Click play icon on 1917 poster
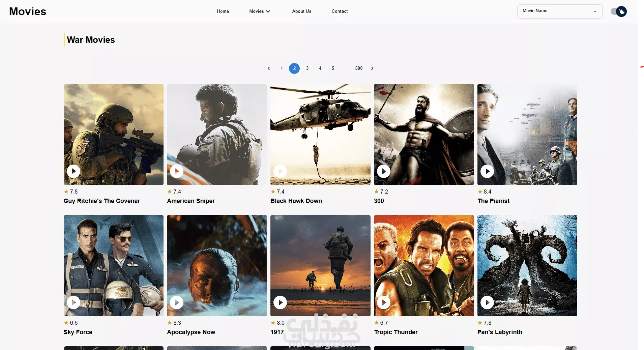 [x=280, y=302]
